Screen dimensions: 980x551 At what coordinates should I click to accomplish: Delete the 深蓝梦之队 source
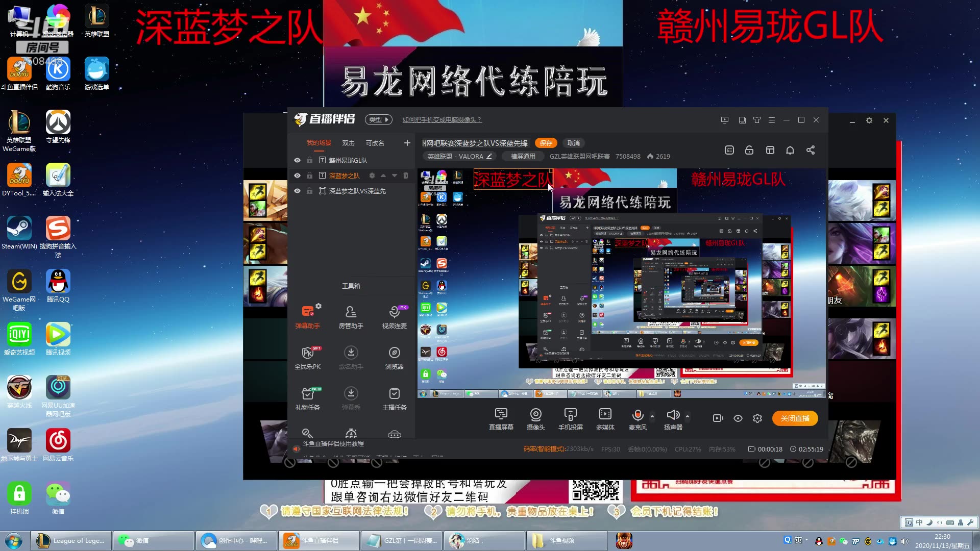tap(405, 176)
